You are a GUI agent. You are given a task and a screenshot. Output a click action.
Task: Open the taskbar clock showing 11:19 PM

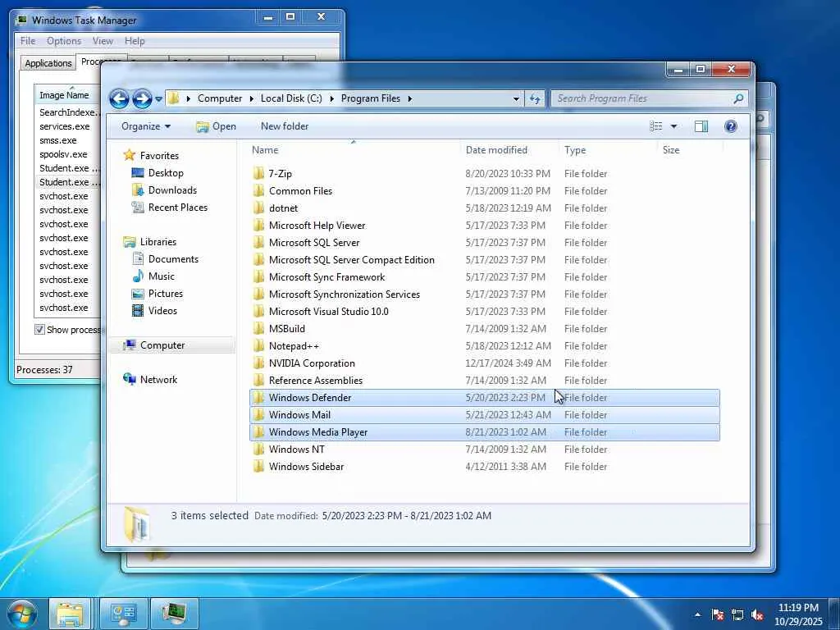coord(798,614)
